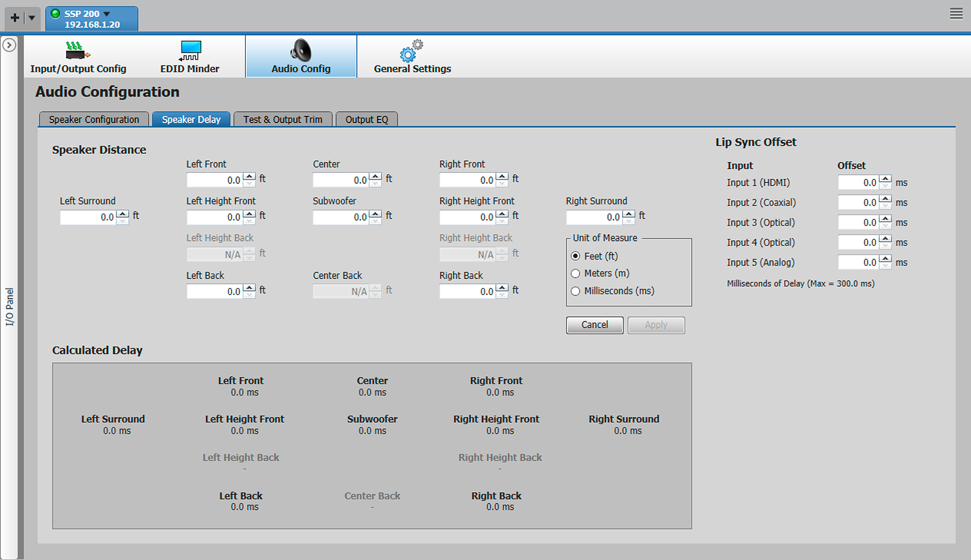Open the Output EQ tab
The height and width of the screenshot is (560, 971).
[367, 119]
